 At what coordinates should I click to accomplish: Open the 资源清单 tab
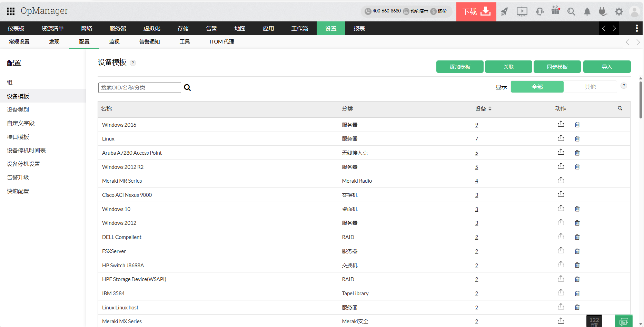(52, 28)
